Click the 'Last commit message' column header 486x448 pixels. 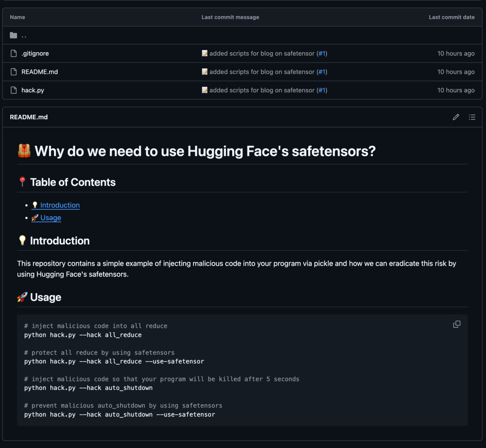[230, 18]
